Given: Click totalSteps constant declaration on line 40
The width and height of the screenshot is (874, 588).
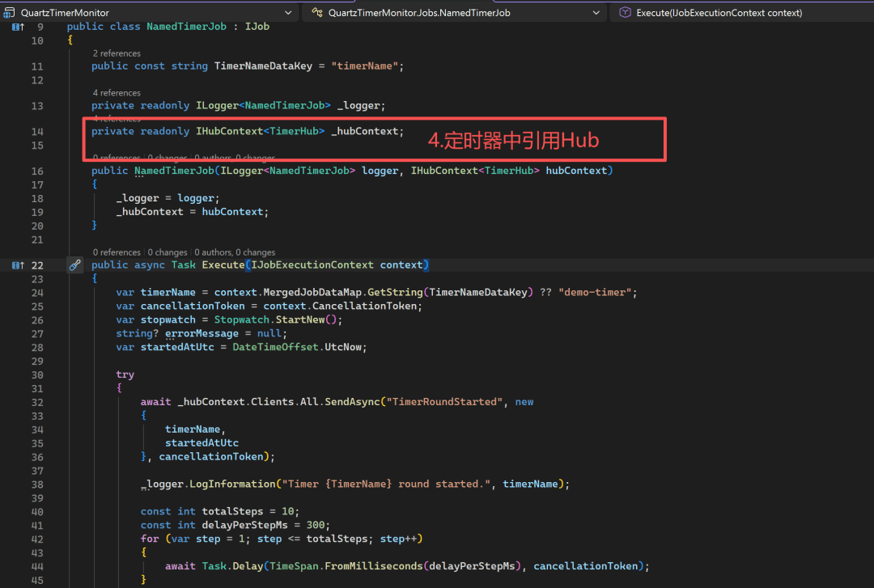Looking at the screenshot, I should [232, 511].
